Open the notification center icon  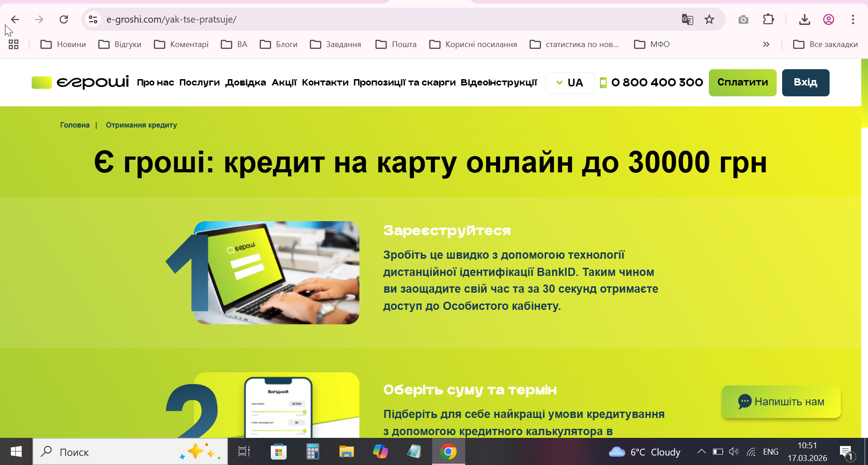click(846, 452)
